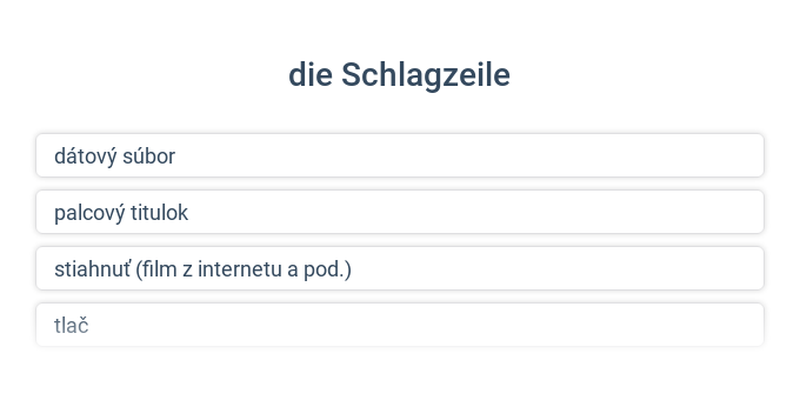Select the 'tlač' answer option
Image resolution: width=800 pixels, height=400 pixels.
pos(399,325)
